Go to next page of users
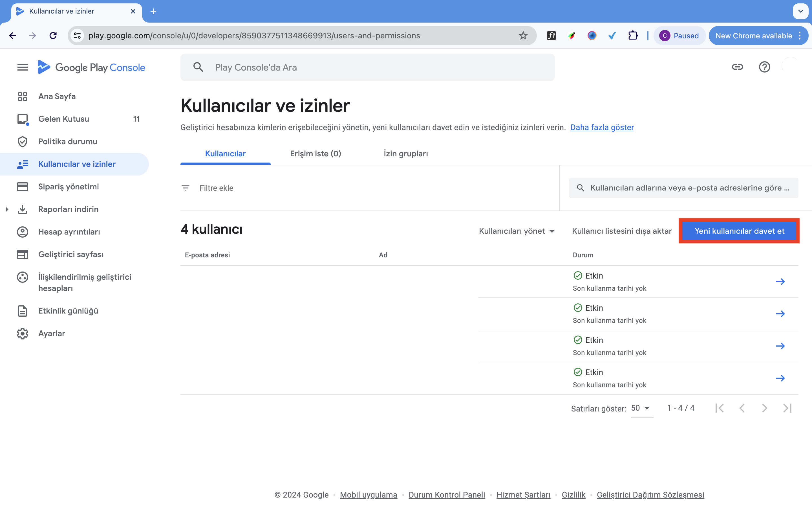This screenshot has height=508, width=812. click(764, 408)
